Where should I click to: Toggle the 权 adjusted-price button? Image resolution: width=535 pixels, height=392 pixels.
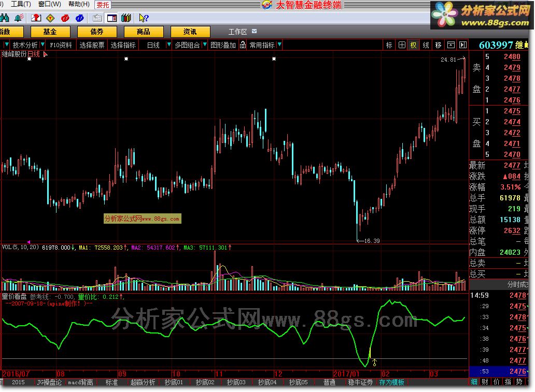pos(414,45)
